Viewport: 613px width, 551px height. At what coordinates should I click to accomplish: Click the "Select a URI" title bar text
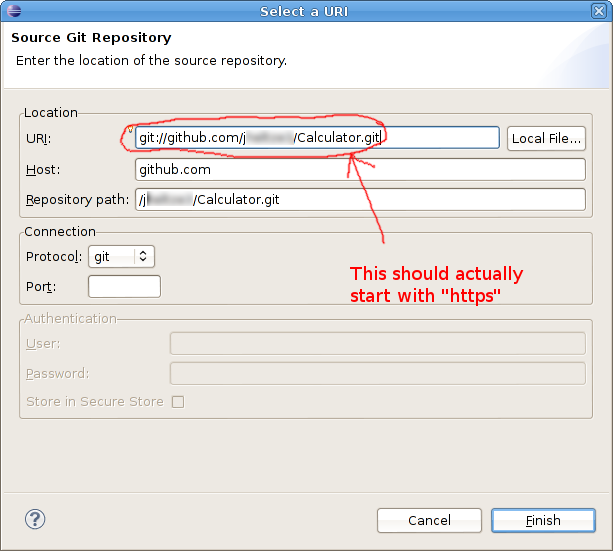coord(304,11)
